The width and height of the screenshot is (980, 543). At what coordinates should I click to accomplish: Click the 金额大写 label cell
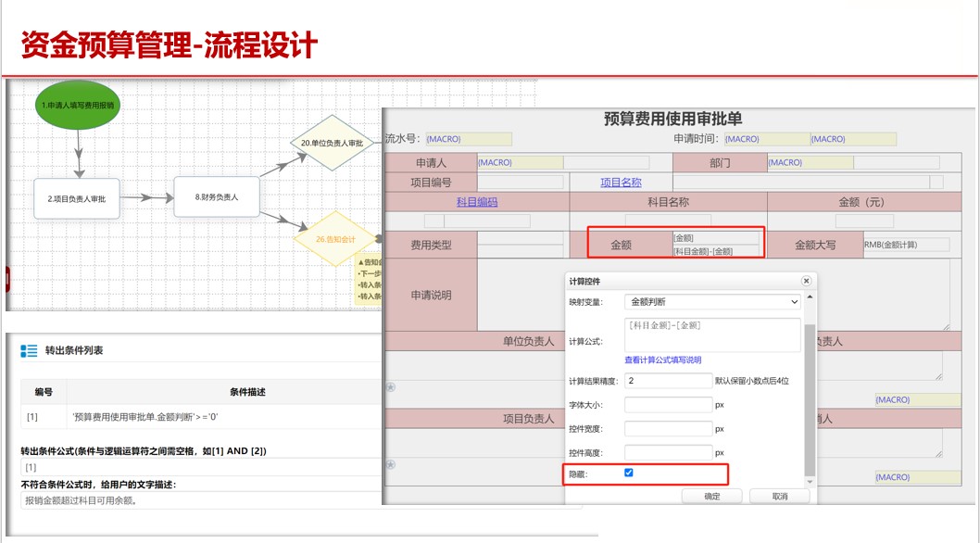point(815,245)
